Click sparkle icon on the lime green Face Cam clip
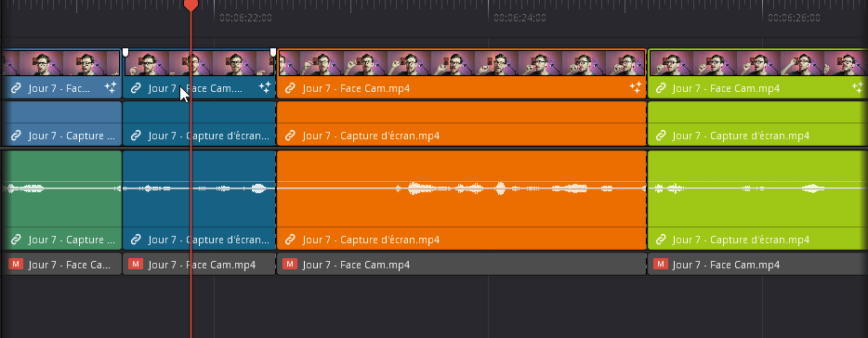Viewport: 868px width, 338px height. [x=858, y=87]
